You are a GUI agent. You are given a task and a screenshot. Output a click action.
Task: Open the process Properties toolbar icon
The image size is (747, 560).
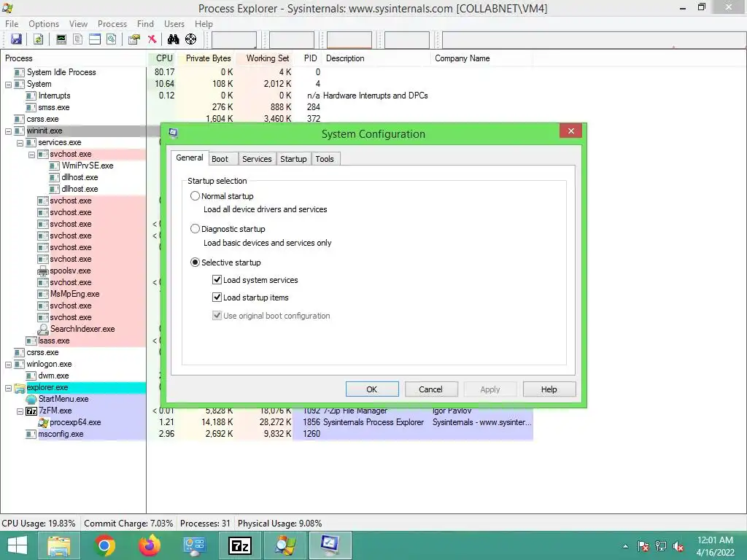[134, 39]
